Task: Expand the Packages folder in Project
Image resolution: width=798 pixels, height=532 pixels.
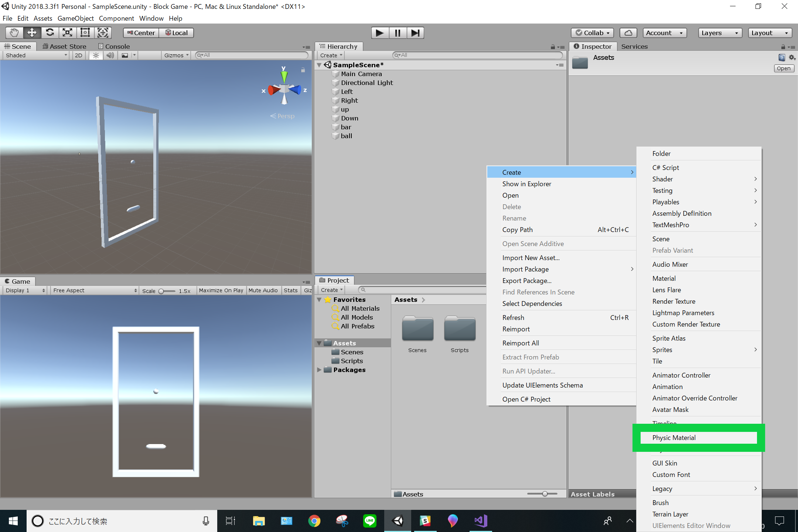Action: click(319, 370)
